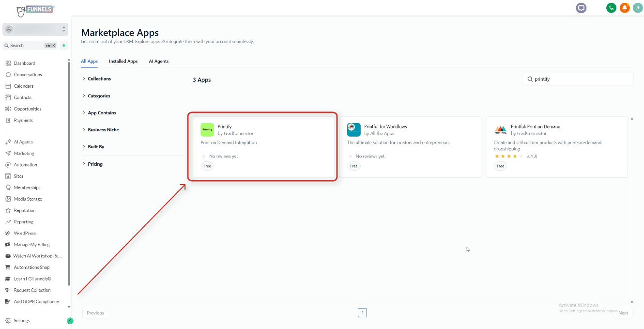Open Watch AI Workshop sidebar item
The image size is (644, 329).
(x=33, y=256)
